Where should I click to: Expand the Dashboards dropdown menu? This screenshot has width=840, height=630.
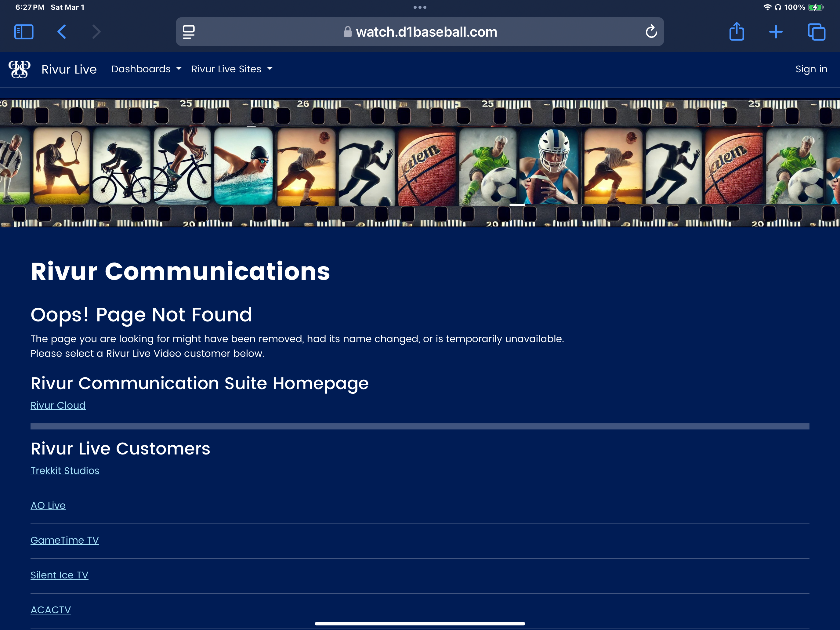click(146, 69)
